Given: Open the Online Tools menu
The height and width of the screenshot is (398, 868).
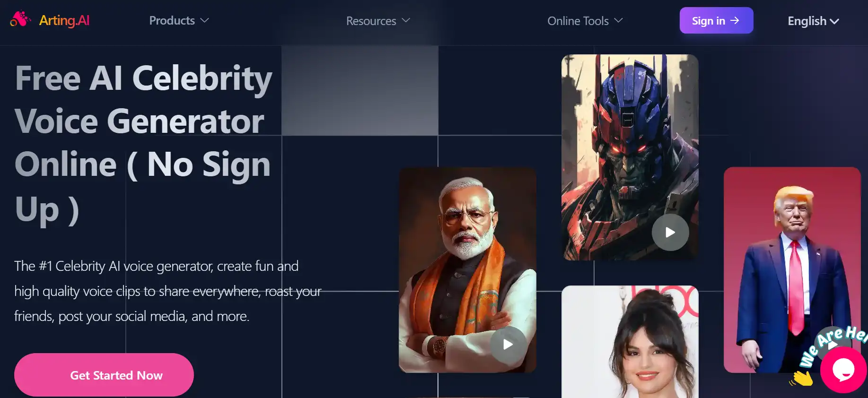Looking at the screenshot, I should (585, 21).
